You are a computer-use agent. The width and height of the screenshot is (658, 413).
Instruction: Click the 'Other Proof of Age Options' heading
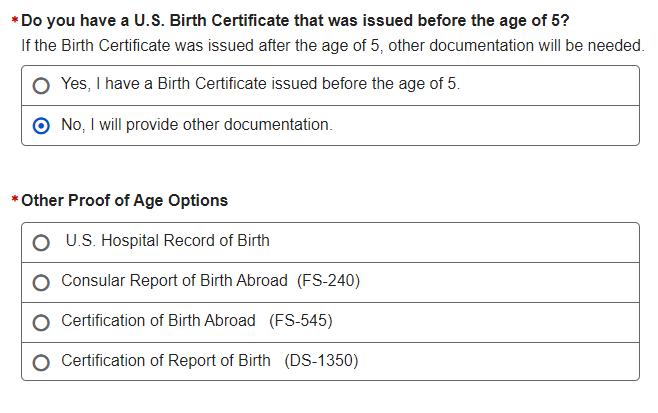(x=124, y=200)
